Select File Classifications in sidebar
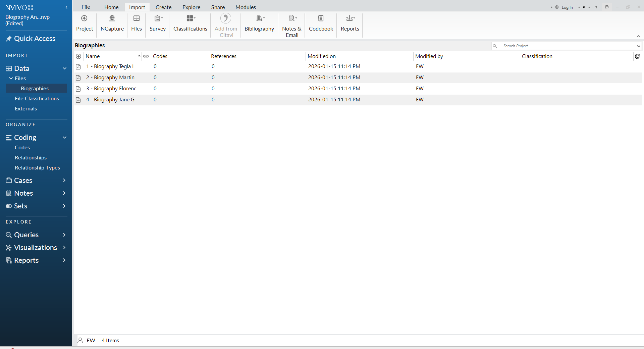 37,99
